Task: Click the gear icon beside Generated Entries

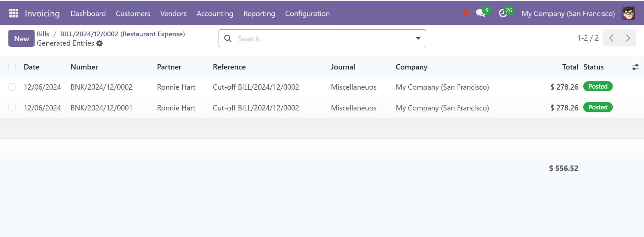Action: [99, 43]
